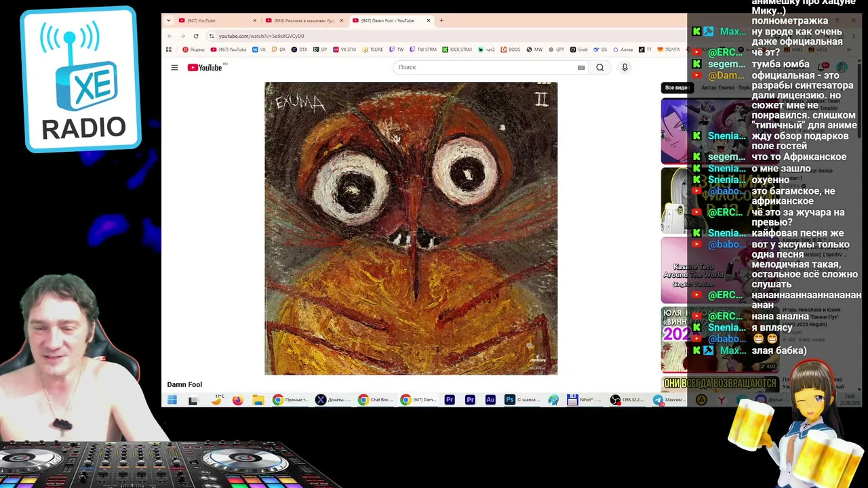Click the Exuma album art video player

(411, 228)
